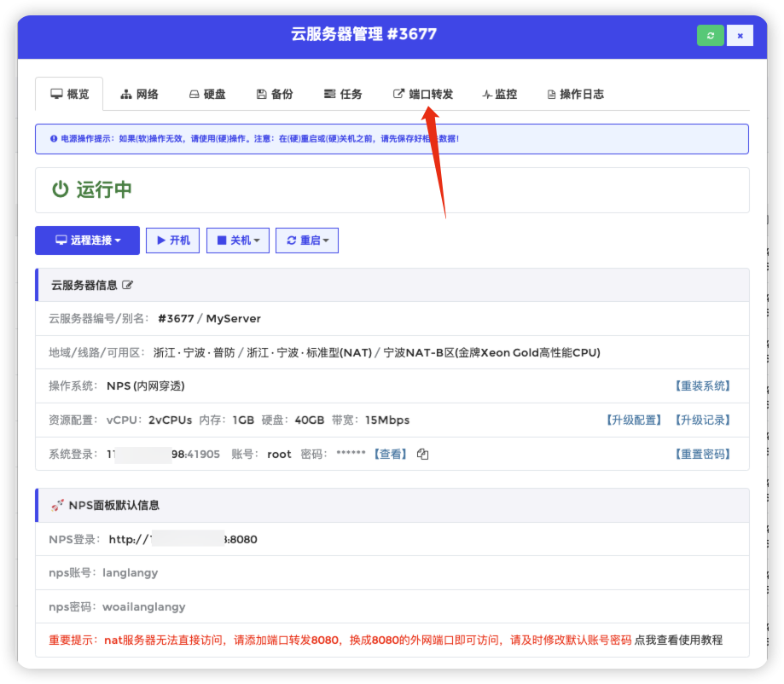This screenshot has height=684, width=784.
Task: Click the masked password ****** text
Action: click(351, 453)
